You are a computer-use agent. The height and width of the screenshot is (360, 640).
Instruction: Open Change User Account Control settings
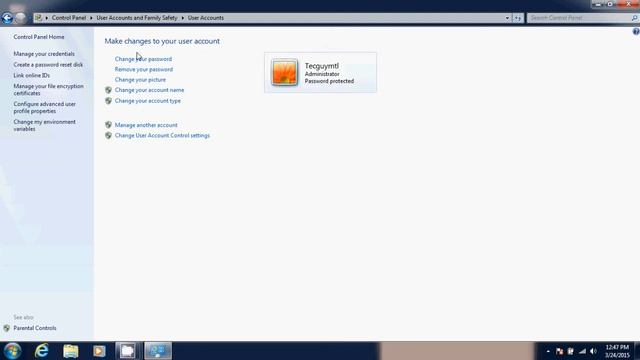pyautogui.click(x=162, y=136)
